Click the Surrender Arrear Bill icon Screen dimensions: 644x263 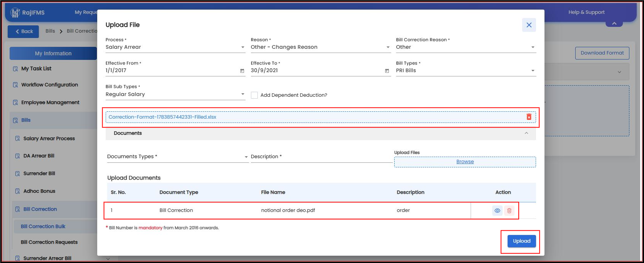(x=17, y=258)
